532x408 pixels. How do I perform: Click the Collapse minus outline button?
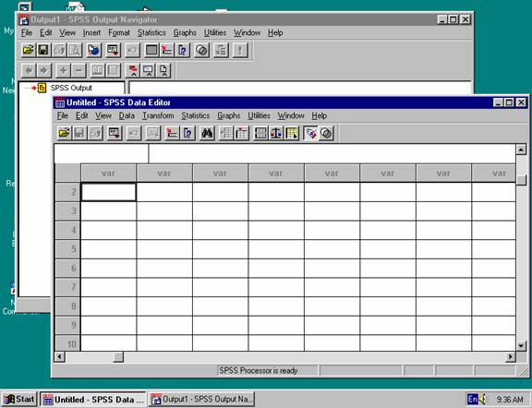tap(79, 70)
